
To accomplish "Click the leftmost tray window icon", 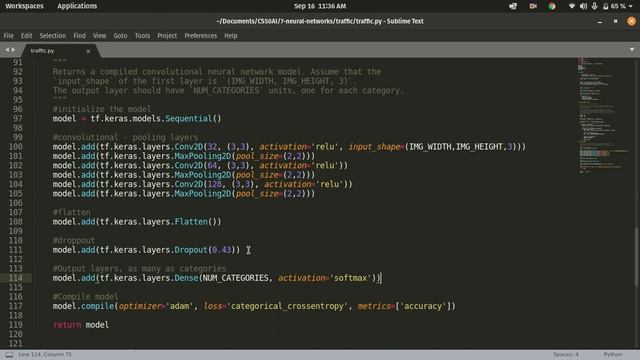I will (513, 6).
